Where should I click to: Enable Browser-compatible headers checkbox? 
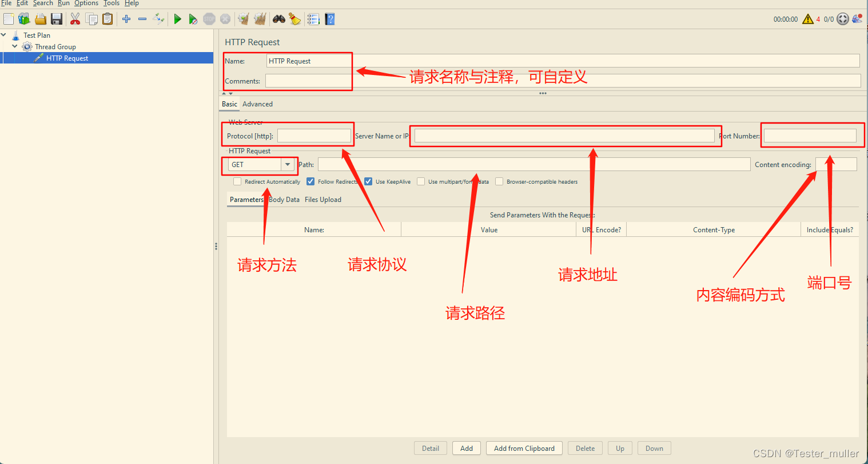(x=499, y=181)
